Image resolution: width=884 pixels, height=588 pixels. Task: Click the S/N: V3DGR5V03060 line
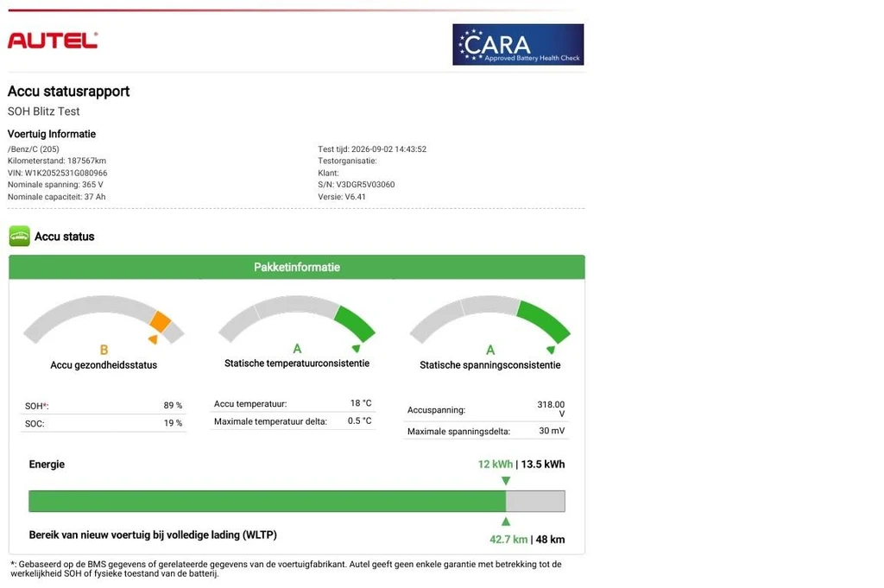coord(357,185)
